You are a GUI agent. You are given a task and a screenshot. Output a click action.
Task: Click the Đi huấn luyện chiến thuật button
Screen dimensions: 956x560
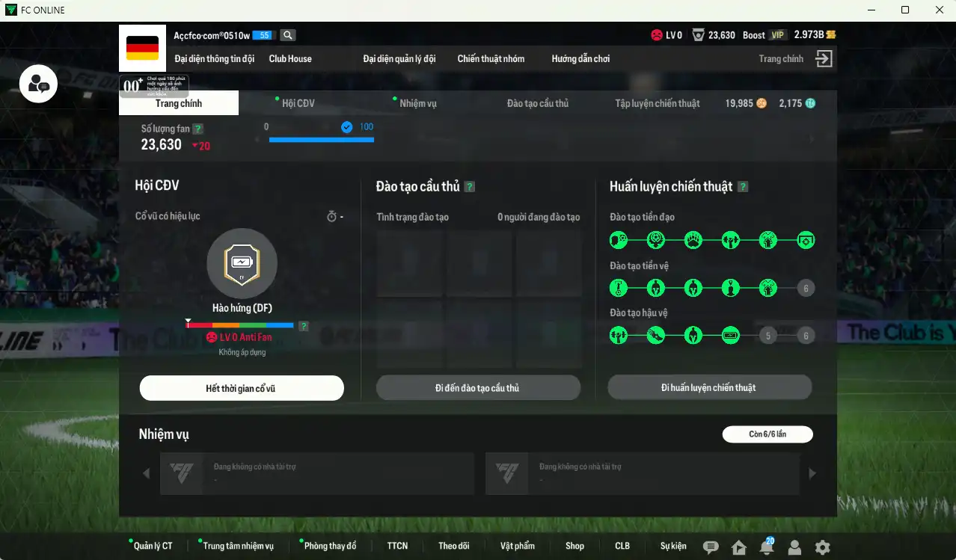pyautogui.click(x=709, y=387)
